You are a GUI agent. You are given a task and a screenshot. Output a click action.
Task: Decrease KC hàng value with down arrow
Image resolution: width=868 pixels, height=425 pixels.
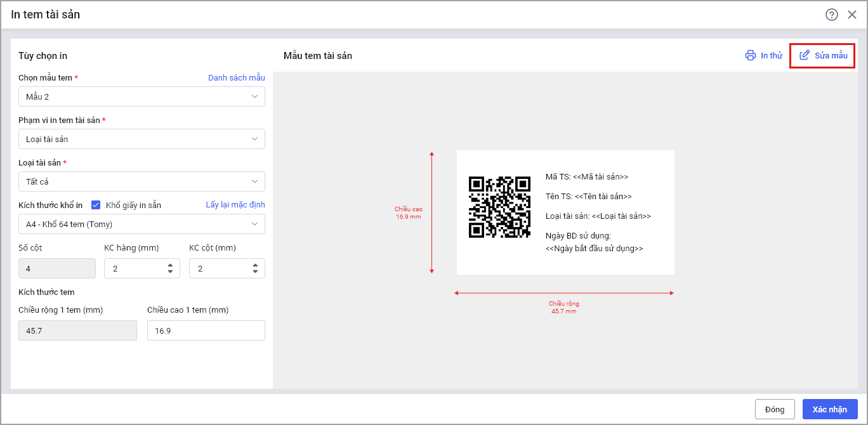click(x=170, y=272)
